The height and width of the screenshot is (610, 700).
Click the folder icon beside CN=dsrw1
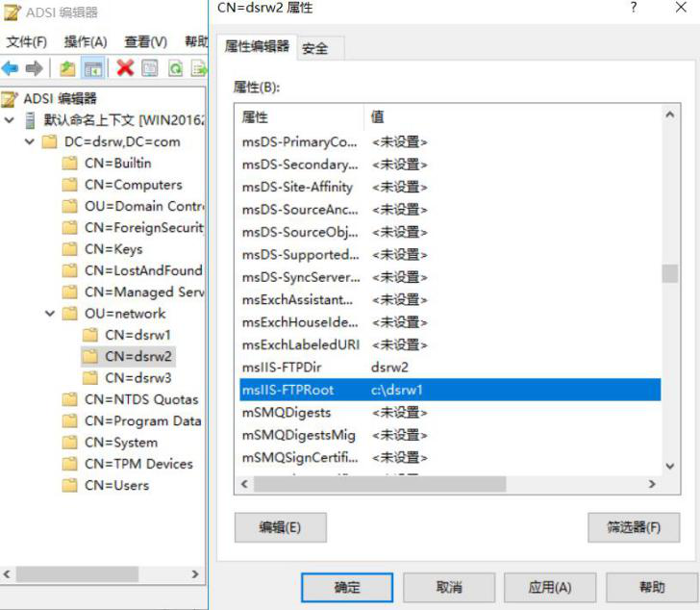click(x=90, y=335)
